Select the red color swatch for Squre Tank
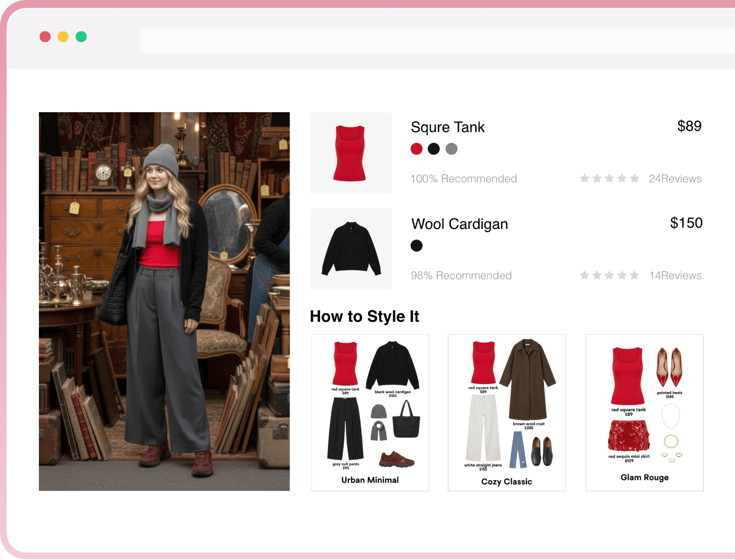This screenshot has width=735, height=560. [417, 149]
